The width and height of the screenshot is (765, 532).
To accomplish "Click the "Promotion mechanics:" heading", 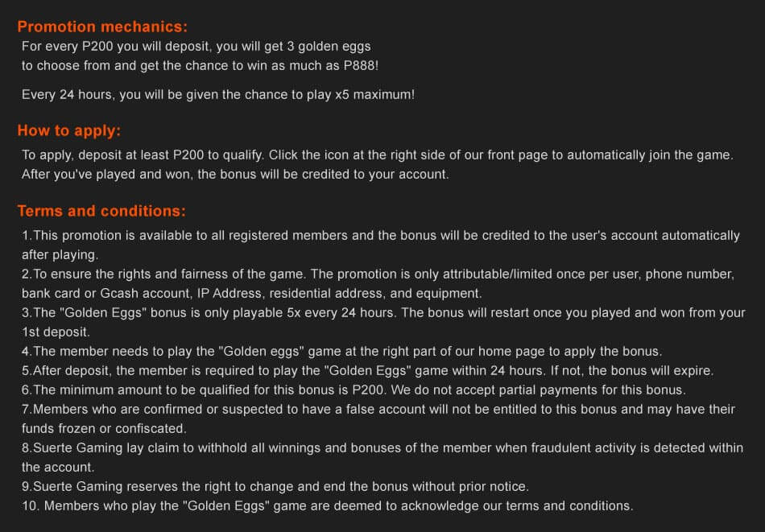I will [102, 27].
